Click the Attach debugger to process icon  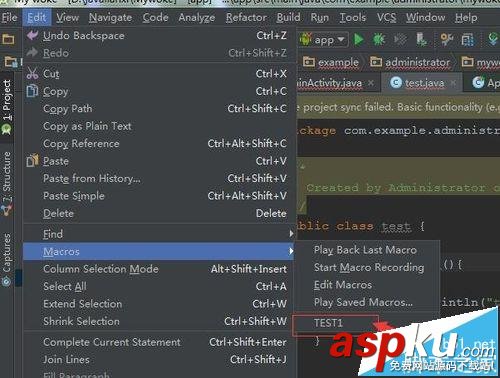pyautogui.click(x=422, y=40)
